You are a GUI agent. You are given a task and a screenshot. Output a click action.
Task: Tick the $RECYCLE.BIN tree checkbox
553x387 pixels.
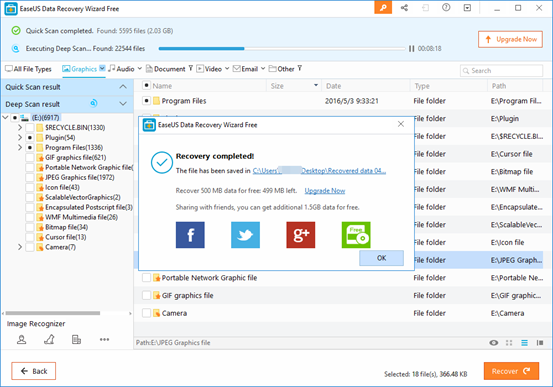click(30, 127)
